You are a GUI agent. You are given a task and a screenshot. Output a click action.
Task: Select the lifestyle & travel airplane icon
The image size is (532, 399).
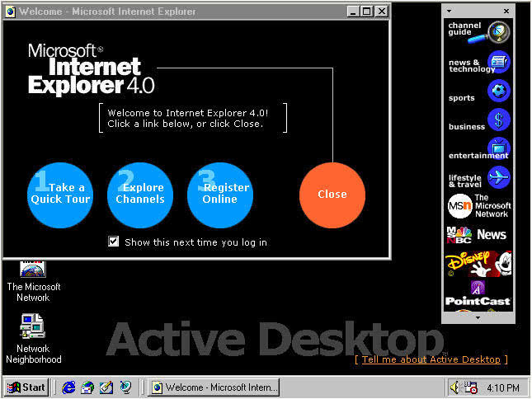pyautogui.click(x=498, y=178)
